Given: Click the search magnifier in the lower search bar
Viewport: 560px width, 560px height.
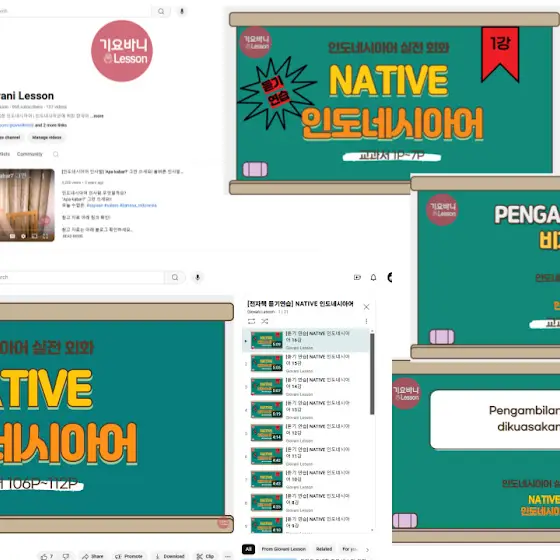Looking at the screenshot, I should (175, 277).
